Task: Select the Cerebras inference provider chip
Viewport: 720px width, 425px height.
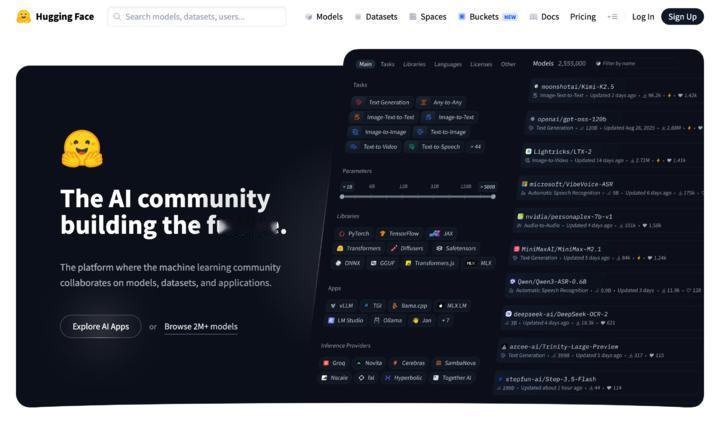Action: [408, 363]
